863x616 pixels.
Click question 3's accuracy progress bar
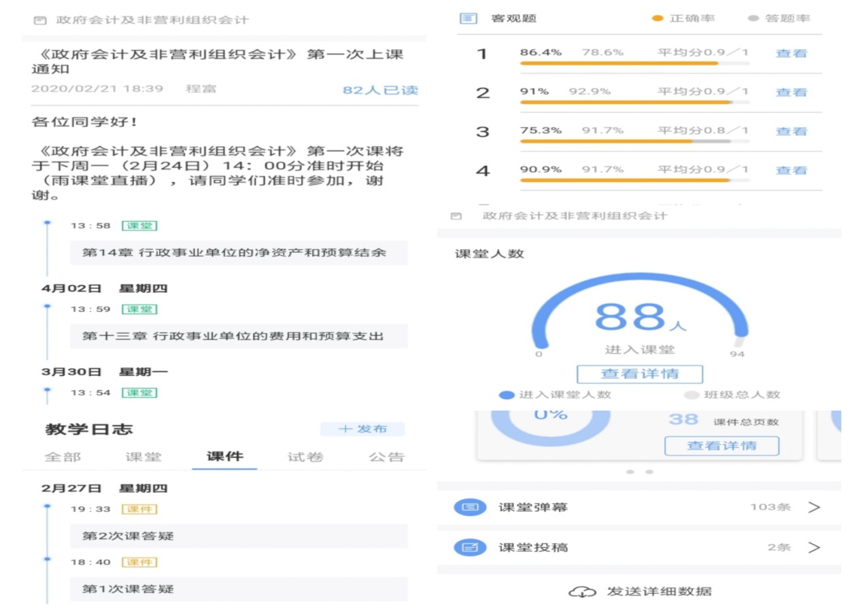634,141
